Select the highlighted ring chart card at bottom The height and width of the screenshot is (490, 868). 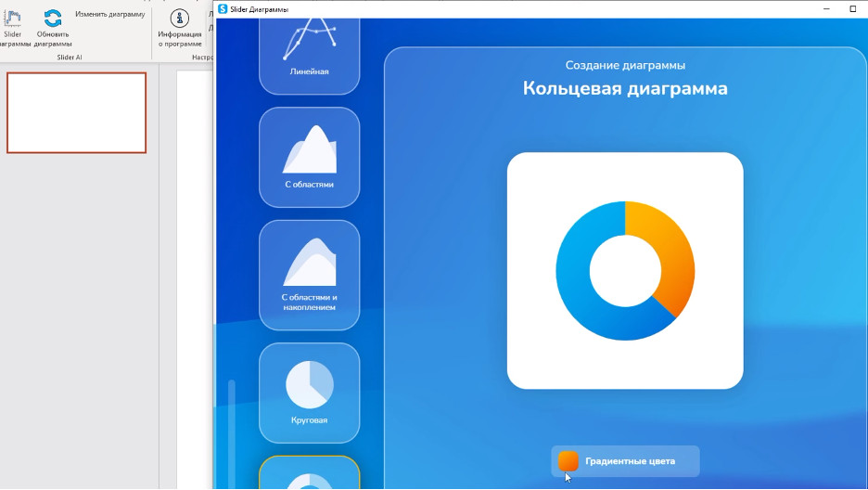tap(309, 473)
